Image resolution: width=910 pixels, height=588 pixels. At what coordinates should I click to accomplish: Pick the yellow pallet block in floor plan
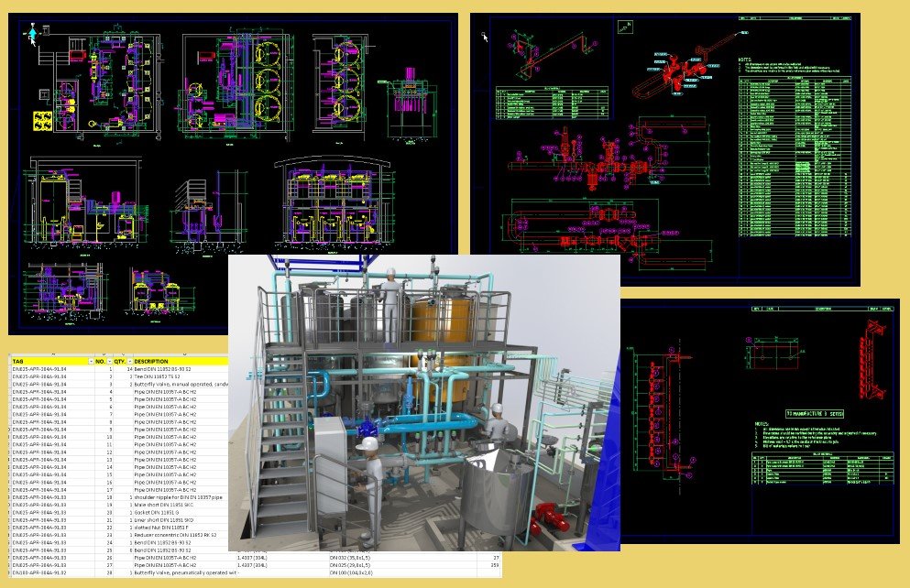[42, 119]
